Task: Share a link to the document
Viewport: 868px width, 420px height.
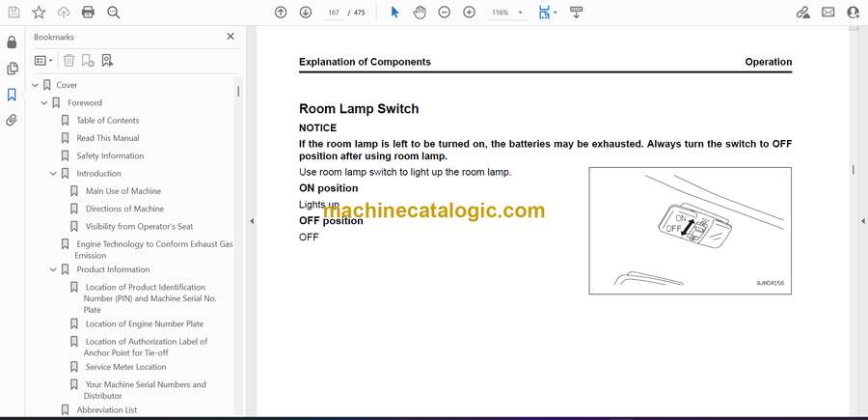Action: click(802, 13)
